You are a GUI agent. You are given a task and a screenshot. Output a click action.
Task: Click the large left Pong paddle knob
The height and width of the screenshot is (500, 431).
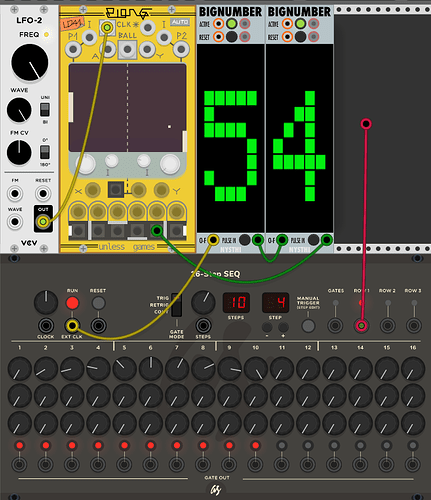point(86,164)
